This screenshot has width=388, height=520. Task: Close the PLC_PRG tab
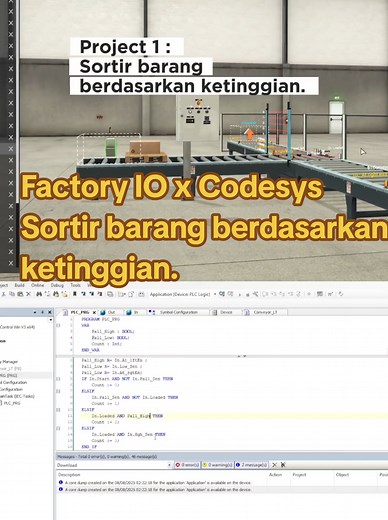tap(94, 312)
